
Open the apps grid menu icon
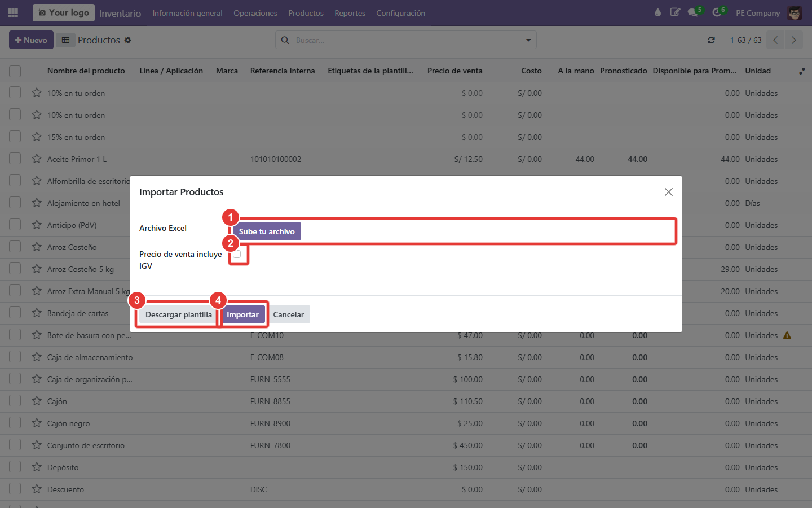(13, 12)
